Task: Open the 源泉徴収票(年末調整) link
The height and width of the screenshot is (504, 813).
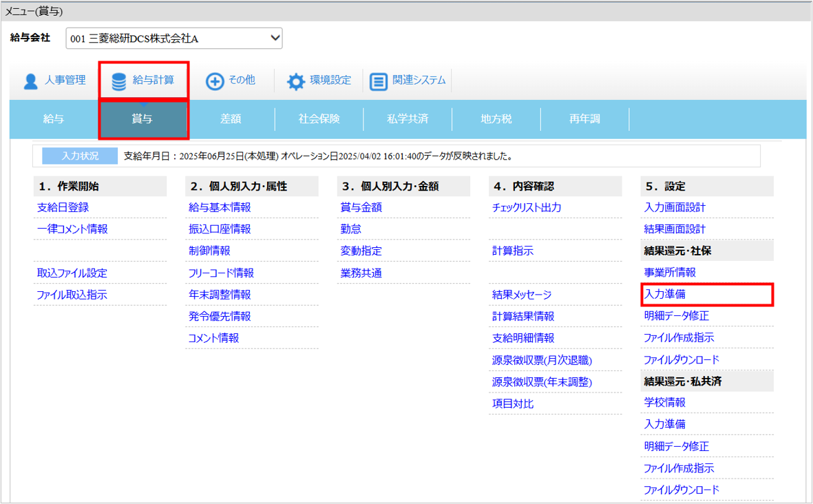Action: pos(542,381)
